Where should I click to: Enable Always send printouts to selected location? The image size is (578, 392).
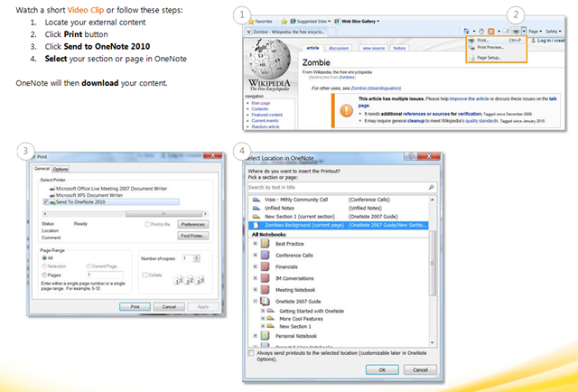pyautogui.click(x=251, y=354)
